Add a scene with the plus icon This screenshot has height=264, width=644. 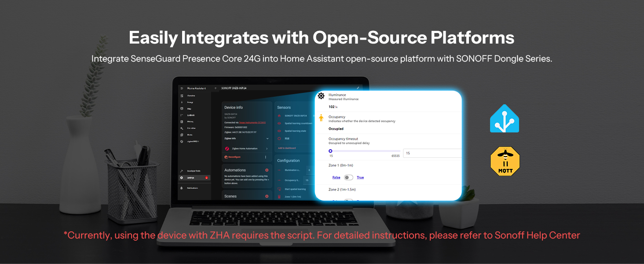click(267, 196)
